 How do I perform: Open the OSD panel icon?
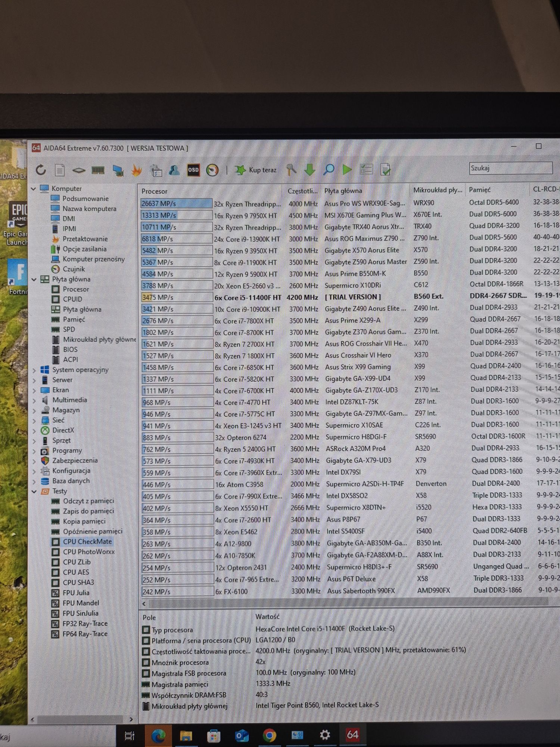(193, 170)
